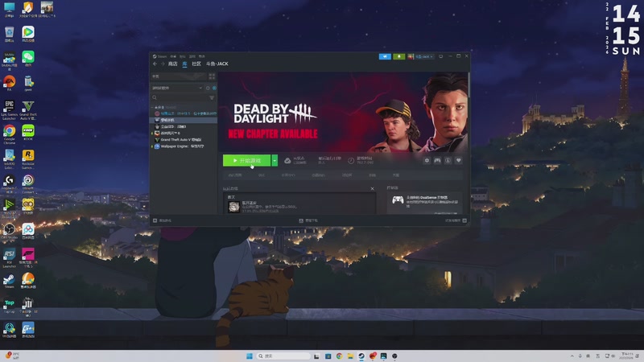Switch to the 库 library tab
This screenshot has width=644, height=362.
[x=184, y=64]
